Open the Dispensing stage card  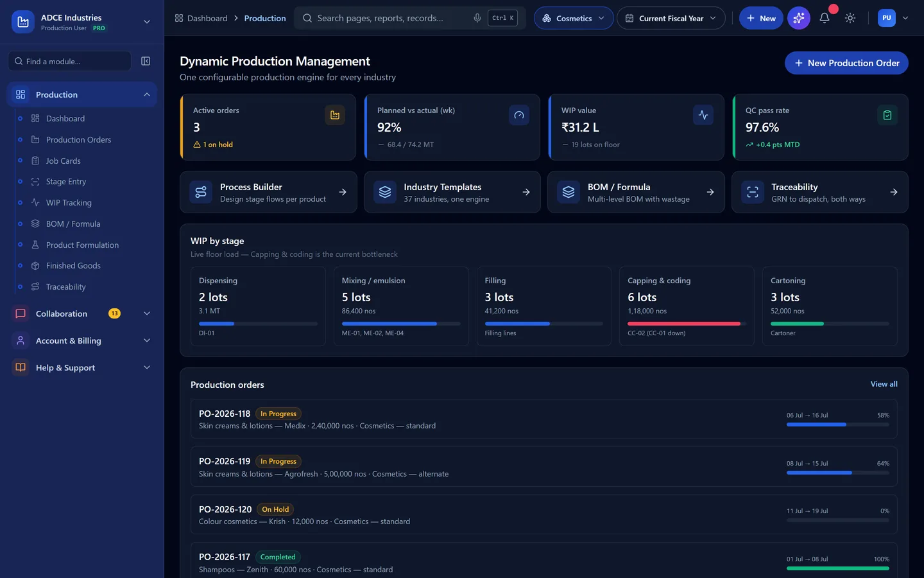point(258,306)
